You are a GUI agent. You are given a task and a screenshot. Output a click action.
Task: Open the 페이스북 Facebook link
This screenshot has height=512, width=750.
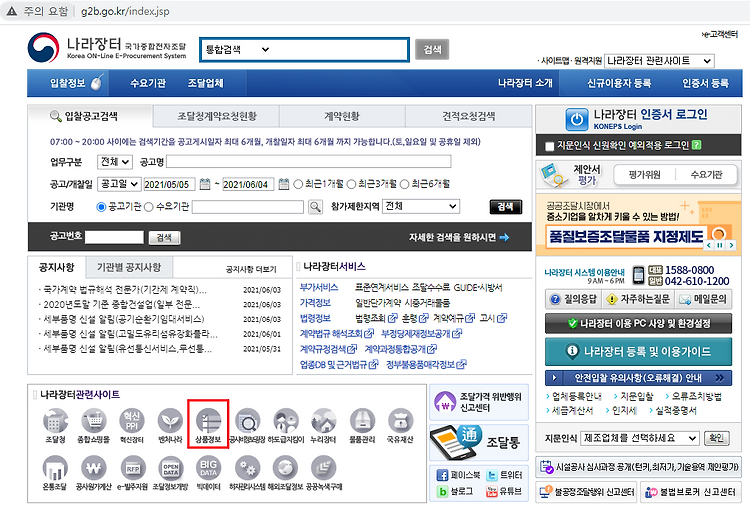pos(459,475)
